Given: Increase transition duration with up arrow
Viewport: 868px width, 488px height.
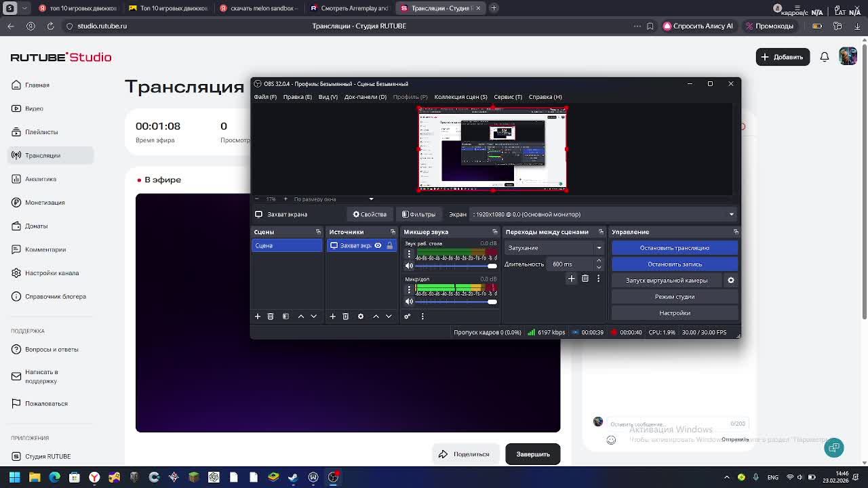Looking at the screenshot, I should click(x=599, y=261).
